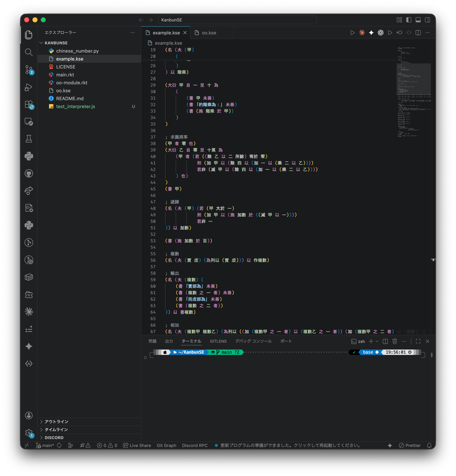Click Prettier status bar item
This screenshot has width=456, height=476.
410,445
